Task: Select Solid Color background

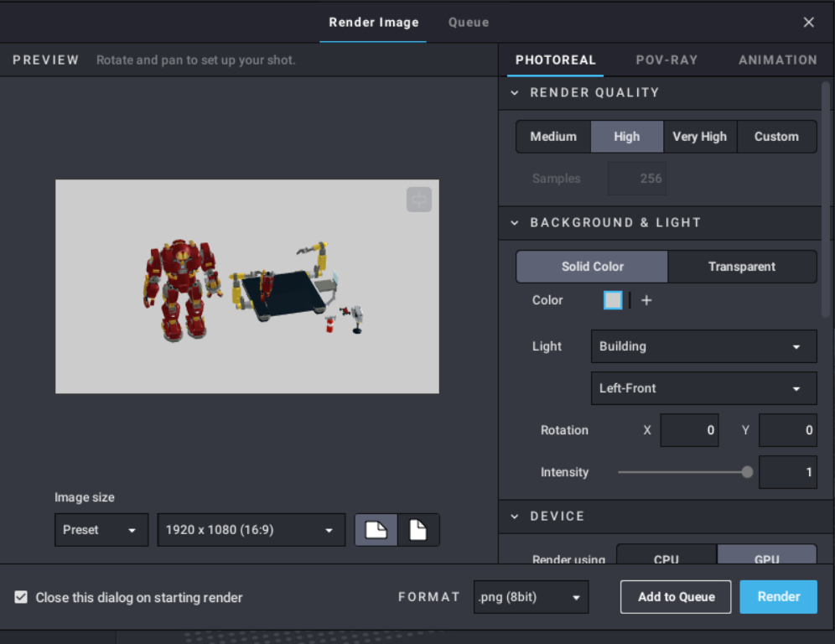Action: (x=592, y=267)
